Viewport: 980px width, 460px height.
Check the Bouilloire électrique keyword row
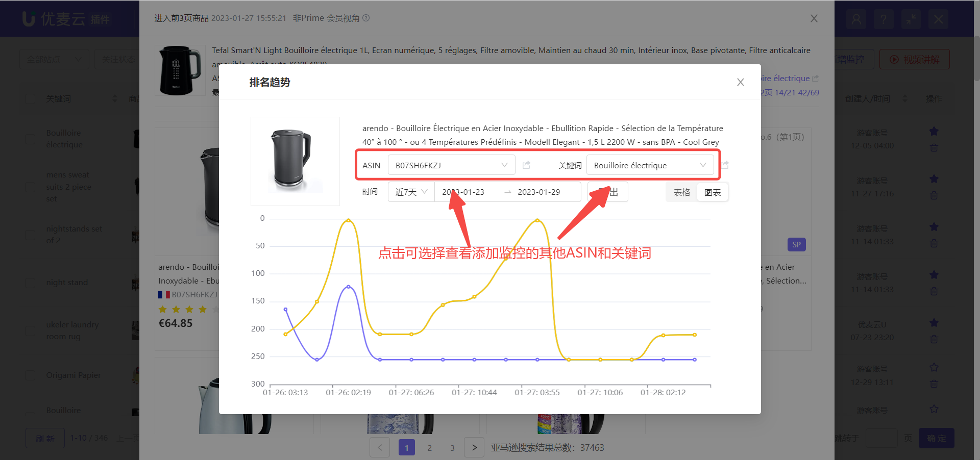[x=31, y=139]
